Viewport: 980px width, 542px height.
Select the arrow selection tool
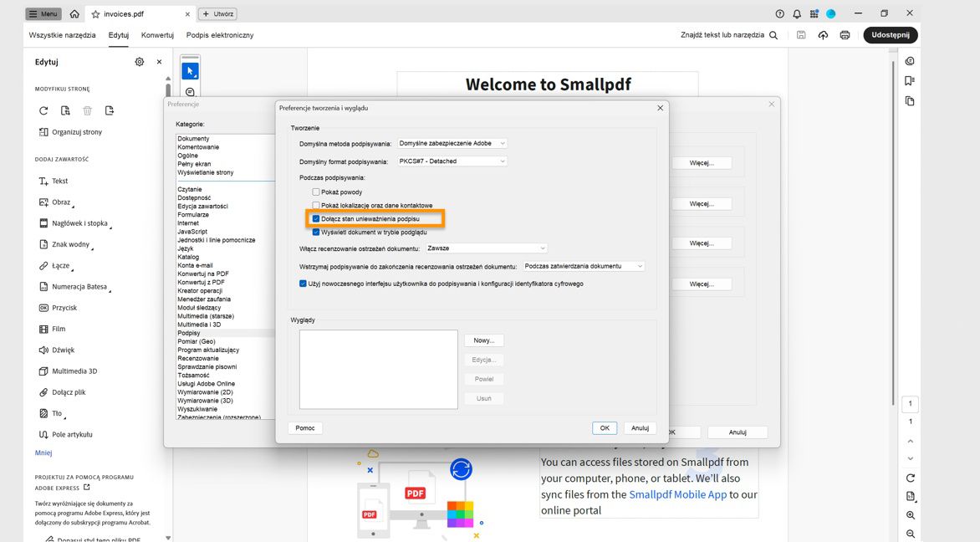(x=190, y=71)
